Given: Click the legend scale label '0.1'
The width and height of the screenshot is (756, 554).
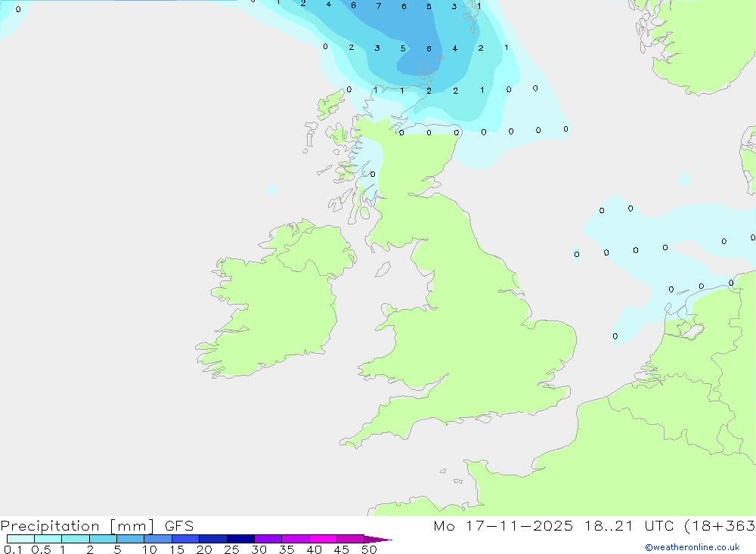Looking at the screenshot, I should (13, 549).
